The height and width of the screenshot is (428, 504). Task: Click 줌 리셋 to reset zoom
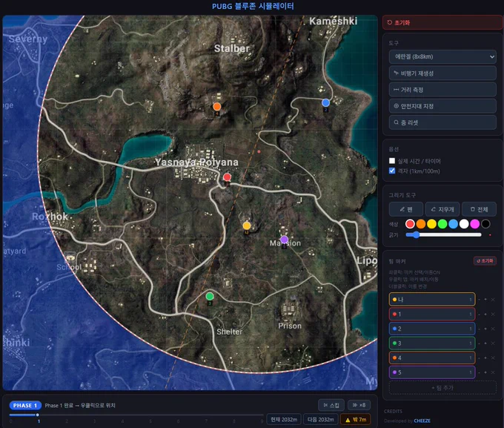(x=442, y=122)
